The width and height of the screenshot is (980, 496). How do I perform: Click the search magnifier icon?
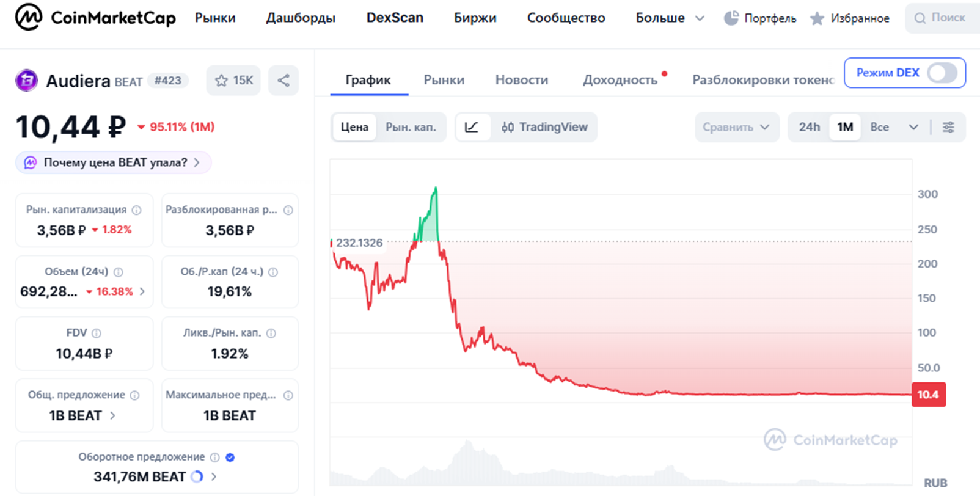920,18
